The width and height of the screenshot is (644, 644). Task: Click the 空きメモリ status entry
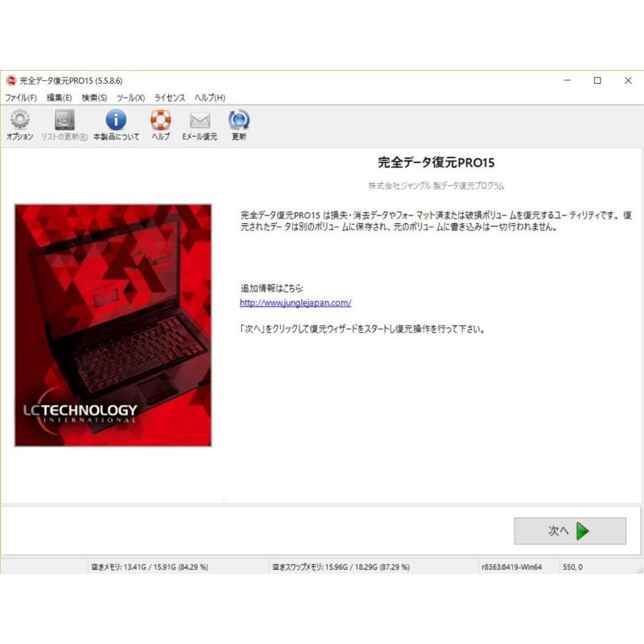150,567
